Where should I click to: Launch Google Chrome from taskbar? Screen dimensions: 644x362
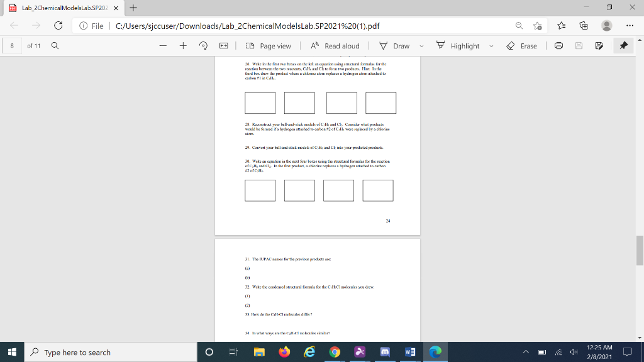tap(335, 352)
